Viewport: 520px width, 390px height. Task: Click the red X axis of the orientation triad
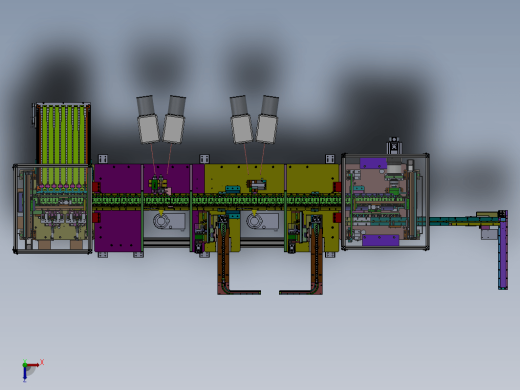(x=34, y=365)
